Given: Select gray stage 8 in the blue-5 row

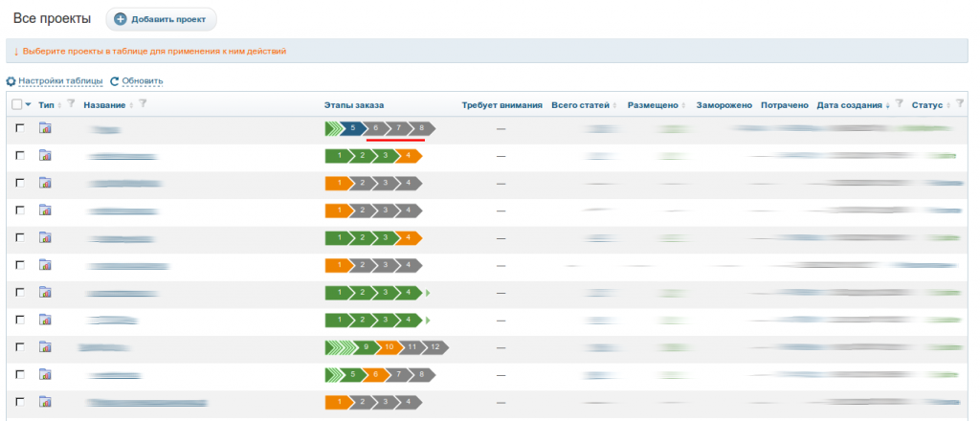Looking at the screenshot, I should point(422,128).
